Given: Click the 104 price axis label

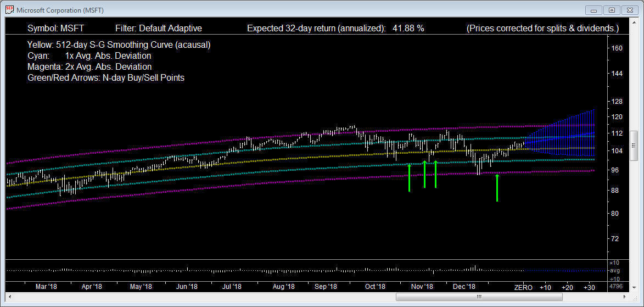Looking at the screenshot, I should pyautogui.click(x=617, y=151).
